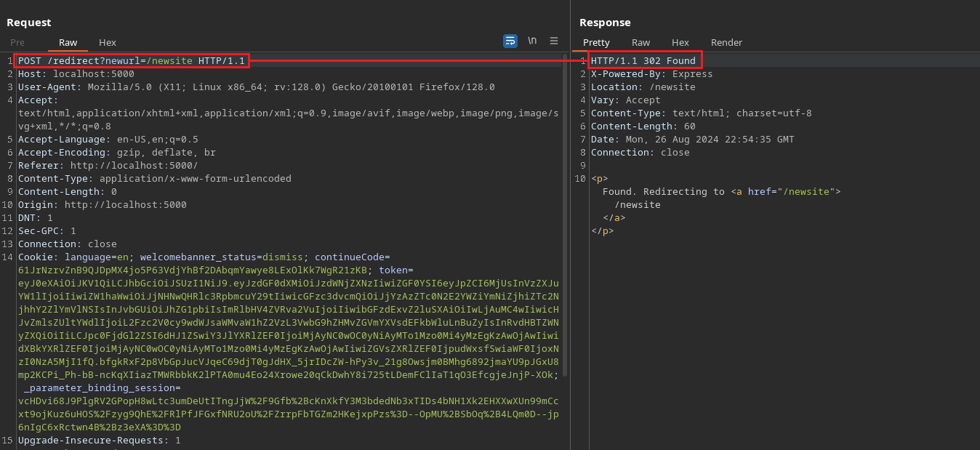Show non-printable characters with the \n button
Image resolution: width=980 pixels, height=450 pixels.
pyautogui.click(x=532, y=41)
